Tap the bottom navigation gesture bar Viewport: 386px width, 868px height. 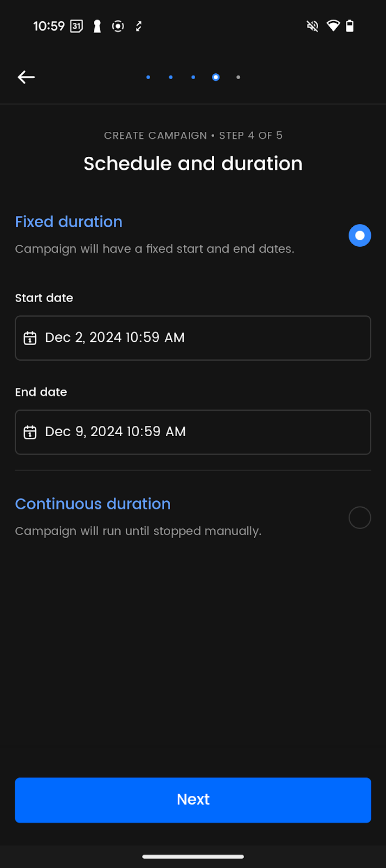pyautogui.click(x=193, y=857)
